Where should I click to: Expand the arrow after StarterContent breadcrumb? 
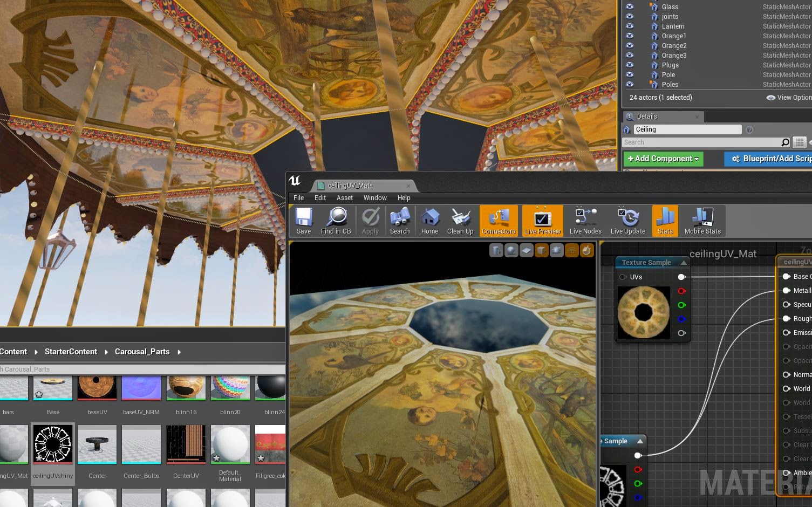(x=106, y=352)
